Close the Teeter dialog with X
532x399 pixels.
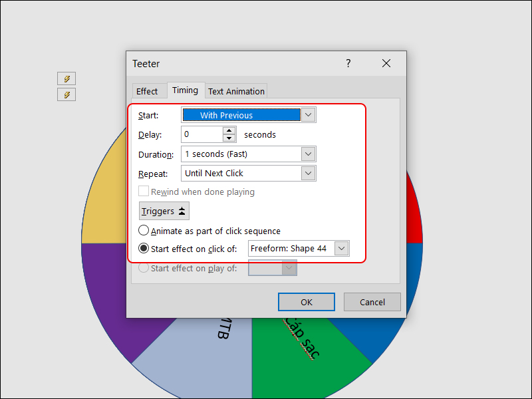(x=386, y=64)
